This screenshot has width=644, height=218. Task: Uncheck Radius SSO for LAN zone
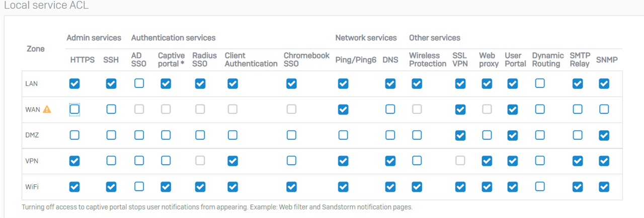click(x=200, y=83)
